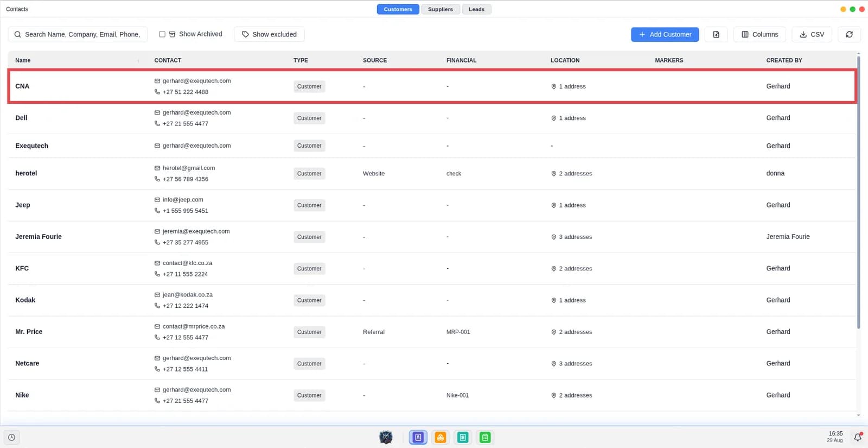Switch to the Customers tab

[x=398, y=9]
